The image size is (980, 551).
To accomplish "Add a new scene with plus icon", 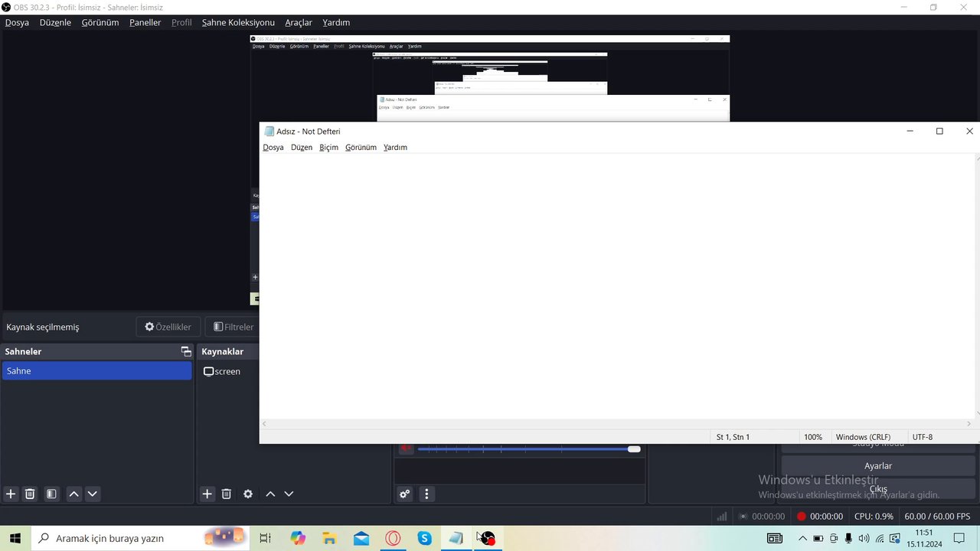I will [11, 494].
